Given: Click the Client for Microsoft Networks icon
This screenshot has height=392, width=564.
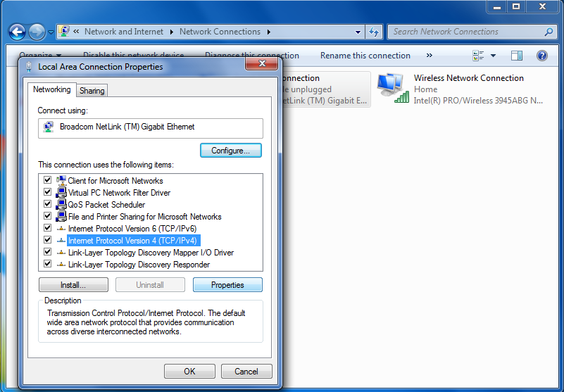Looking at the screenshot, I should [61, 180].
